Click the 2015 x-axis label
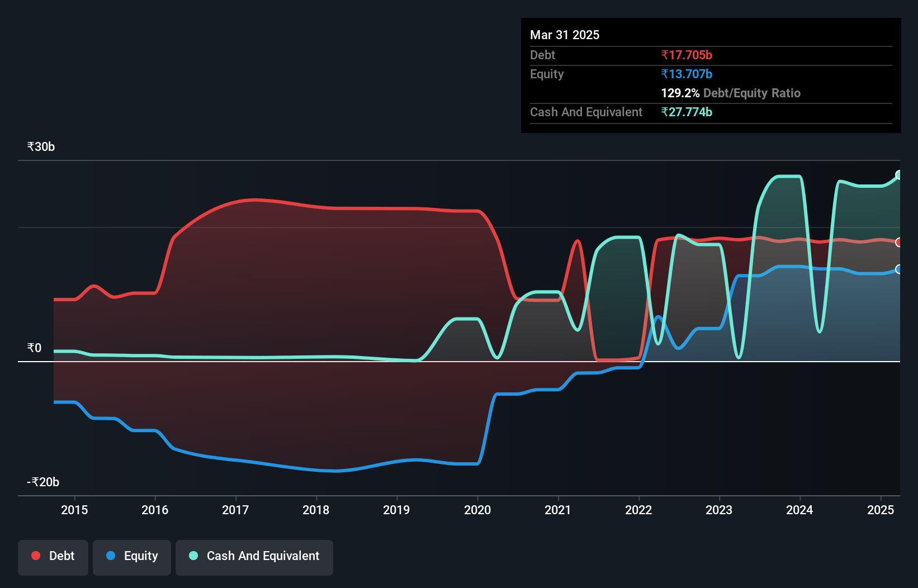Viewport: 918px width, 588px height. coord(74,510)
